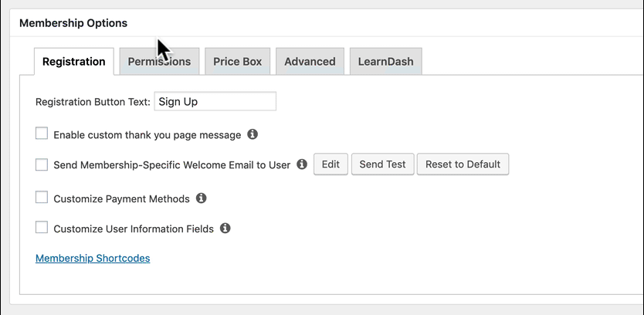
Task: Tick the Customize Payment Methods checkbox
Action: 42,198
